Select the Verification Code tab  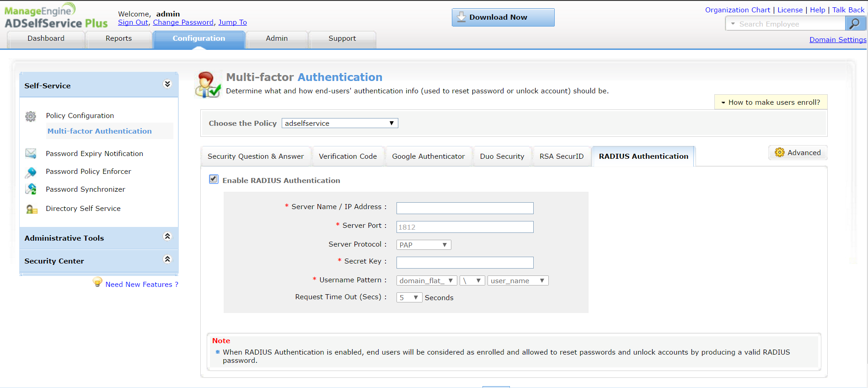tap(348, 156)
